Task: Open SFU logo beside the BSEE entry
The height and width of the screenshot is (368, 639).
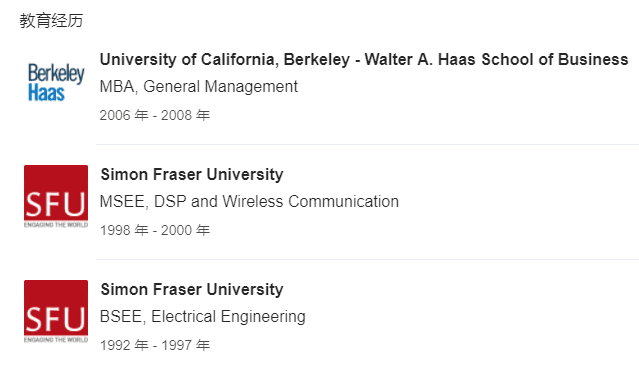Action: 56,311
